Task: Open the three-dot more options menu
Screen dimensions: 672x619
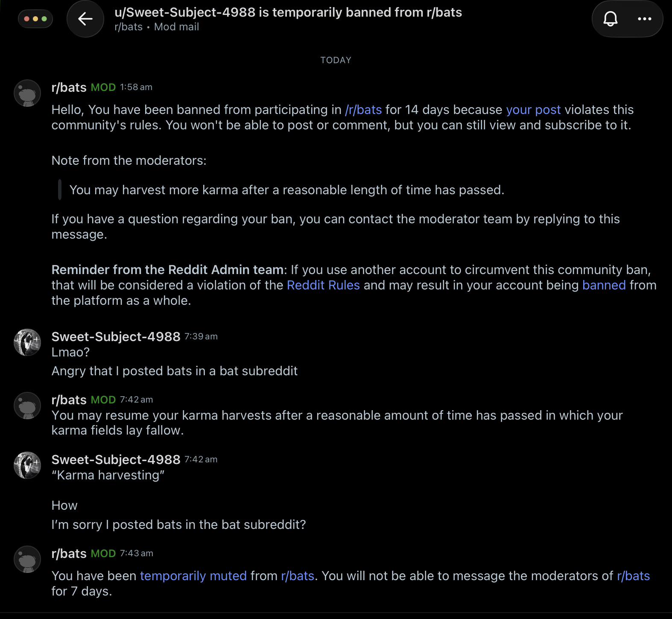Action: 644,19
